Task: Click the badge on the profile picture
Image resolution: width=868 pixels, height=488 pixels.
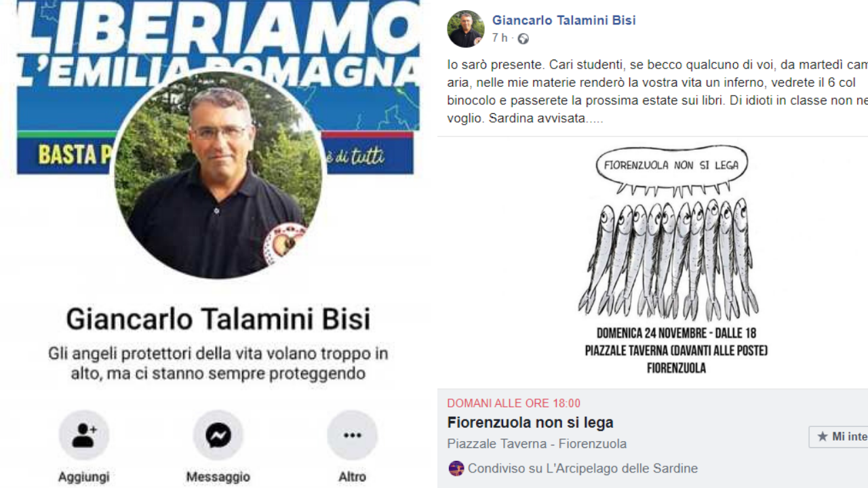Action: point(286,245)
